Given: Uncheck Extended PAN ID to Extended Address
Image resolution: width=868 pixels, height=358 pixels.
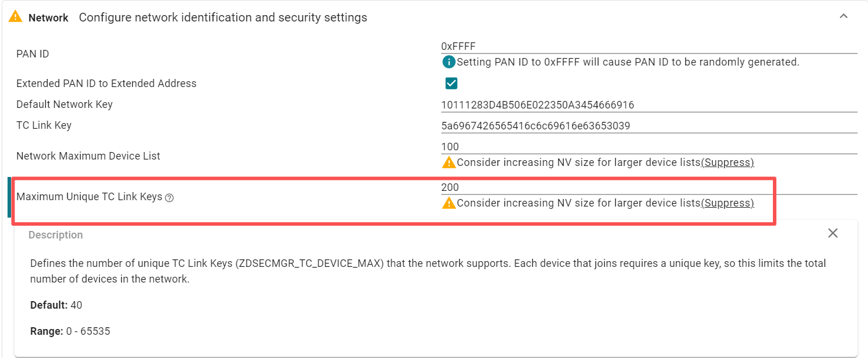Looking at the screenshot, I should tap(451, 83).
